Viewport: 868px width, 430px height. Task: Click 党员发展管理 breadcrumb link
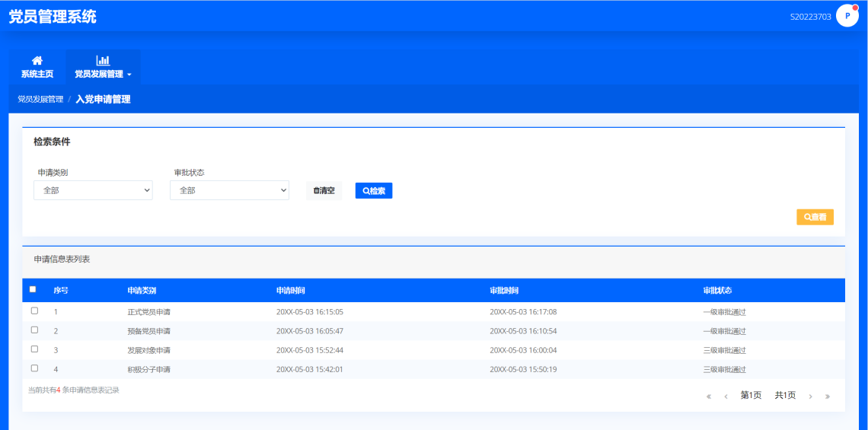pyautogui.click(x=40, y=100)
